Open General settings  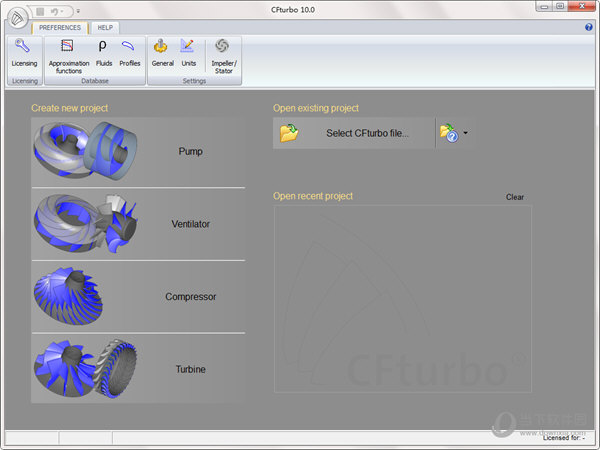[x=163, y=54]
